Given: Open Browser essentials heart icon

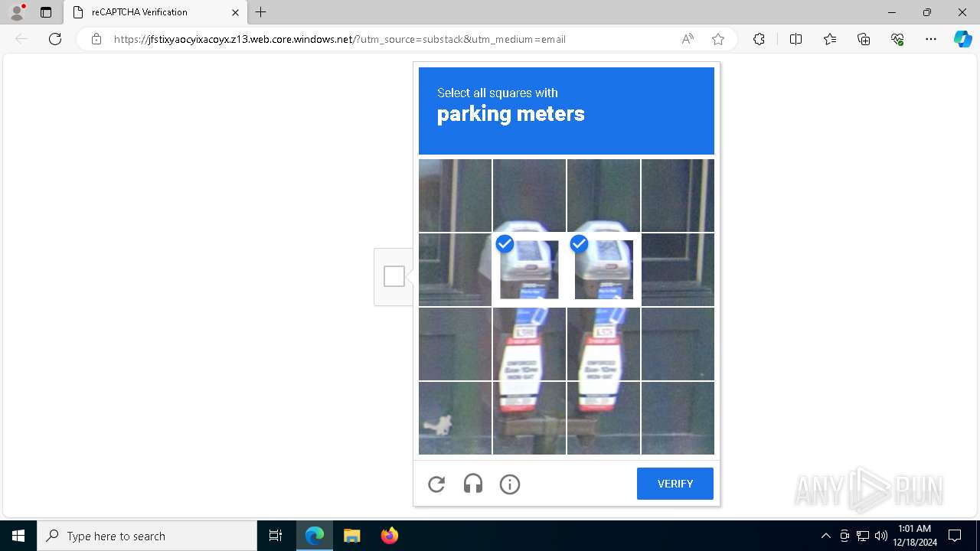Looking at the screenshot, I should pyautogui.click(x=897, y=39).
